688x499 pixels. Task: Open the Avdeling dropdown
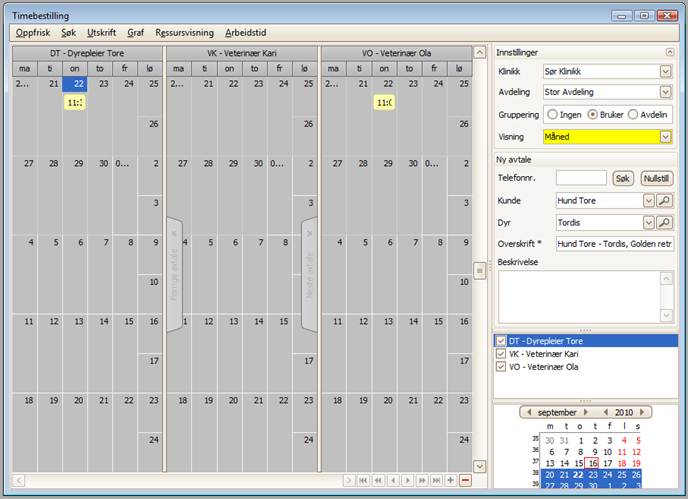click(x=665, y=92)
